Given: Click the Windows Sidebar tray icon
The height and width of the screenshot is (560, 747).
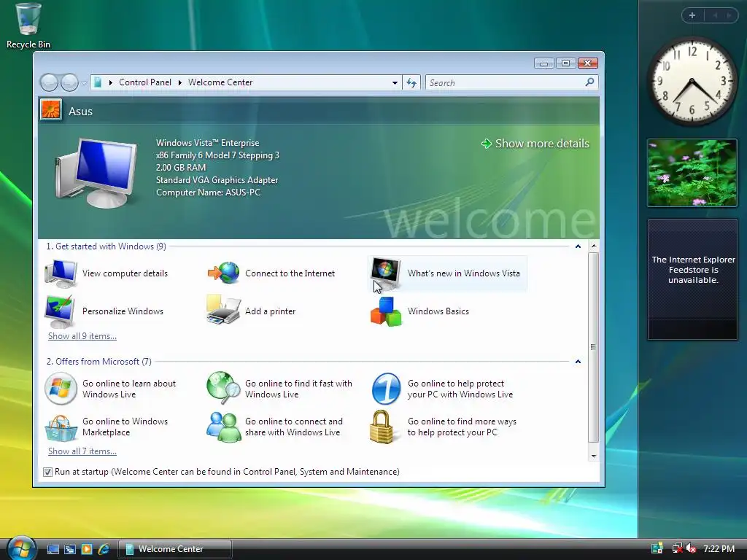Looking at the screenshot, I should point(657,548).
